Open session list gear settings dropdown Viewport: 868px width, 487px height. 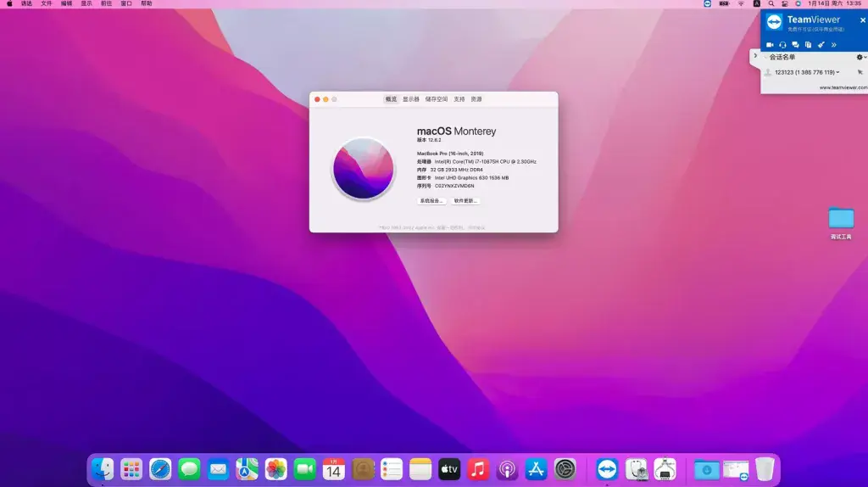[861, 57]
